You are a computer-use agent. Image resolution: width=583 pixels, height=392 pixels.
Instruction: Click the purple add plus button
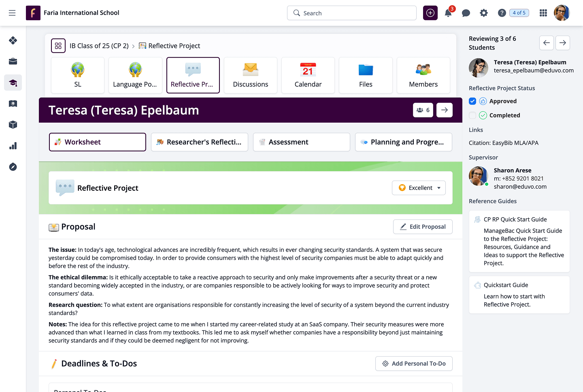[x=430, y=13]
